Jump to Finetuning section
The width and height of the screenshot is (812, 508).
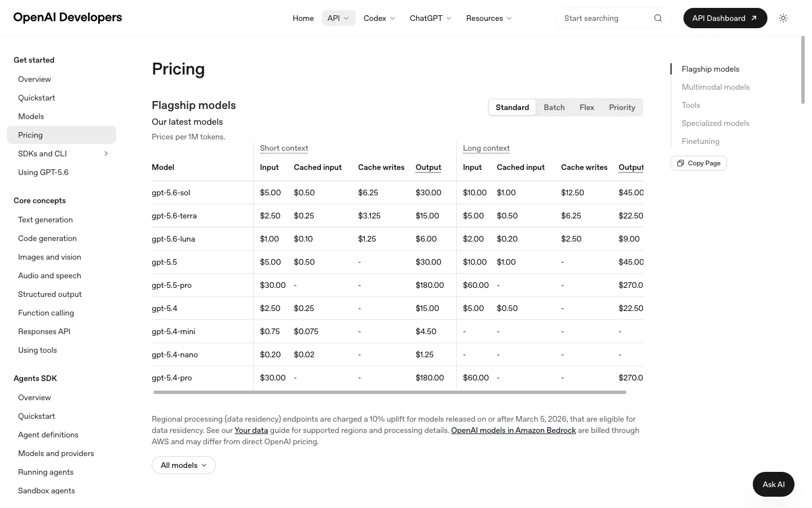click(700, 141)
